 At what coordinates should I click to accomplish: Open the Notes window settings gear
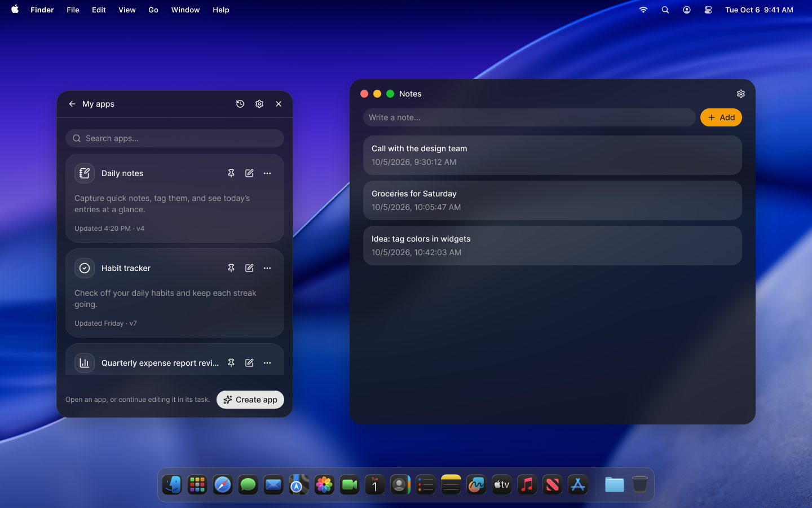pyautogui.click(x=741, y=94)
